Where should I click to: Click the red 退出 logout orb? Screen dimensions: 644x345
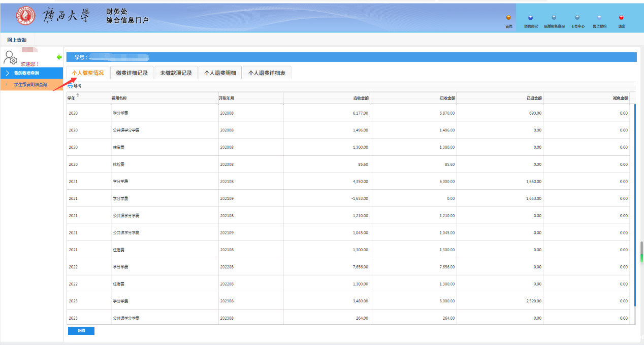coord(621,18)
